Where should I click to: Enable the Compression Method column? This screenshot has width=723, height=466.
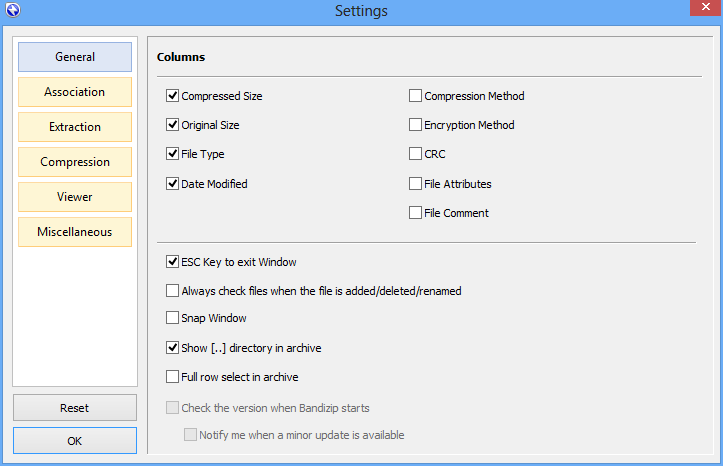416,97
